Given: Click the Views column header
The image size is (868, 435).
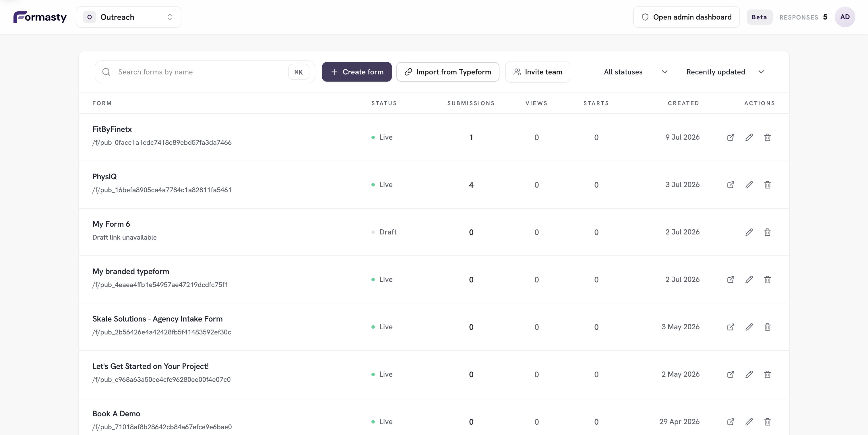Looking at the screenshot, I should click(536, 103).
